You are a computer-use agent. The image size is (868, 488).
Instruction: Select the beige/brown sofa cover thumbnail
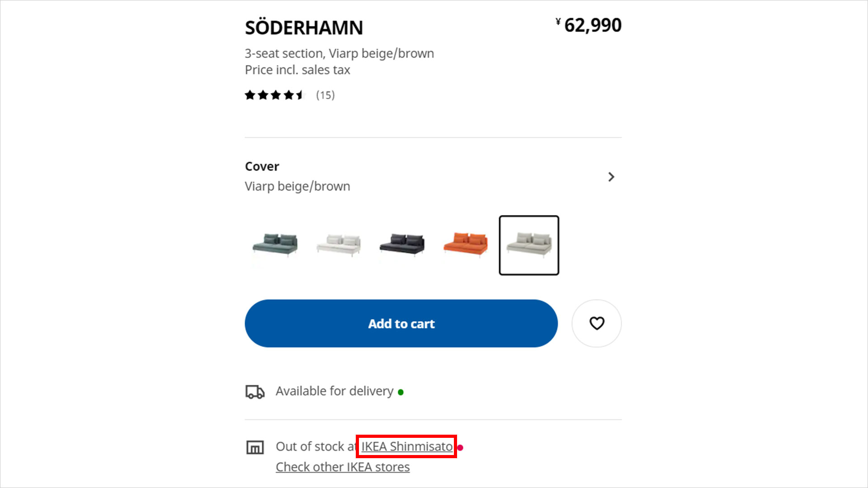coord(529,245)
